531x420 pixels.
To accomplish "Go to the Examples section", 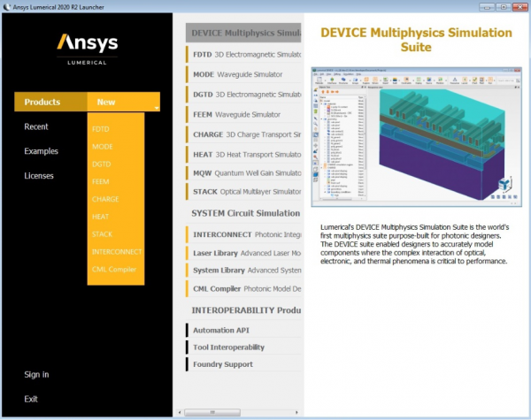I will [x=41, y=151].
